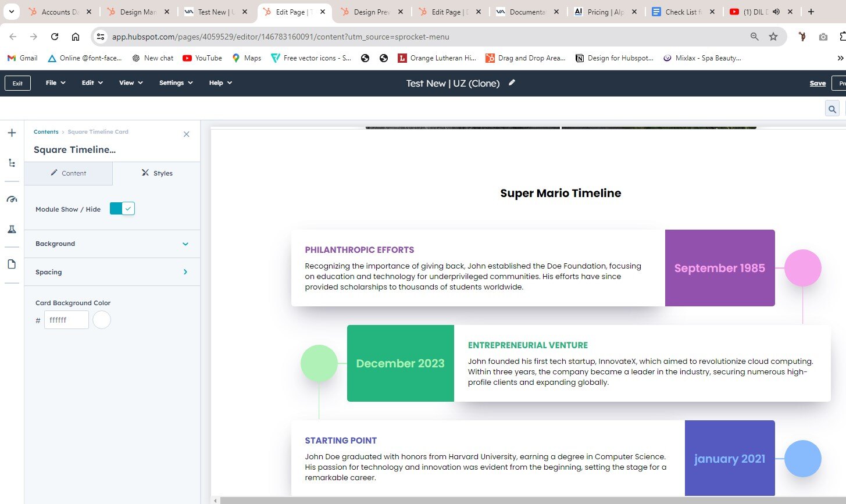Switch to the Styles tab
Screen dimensions: 846x504
156,173
